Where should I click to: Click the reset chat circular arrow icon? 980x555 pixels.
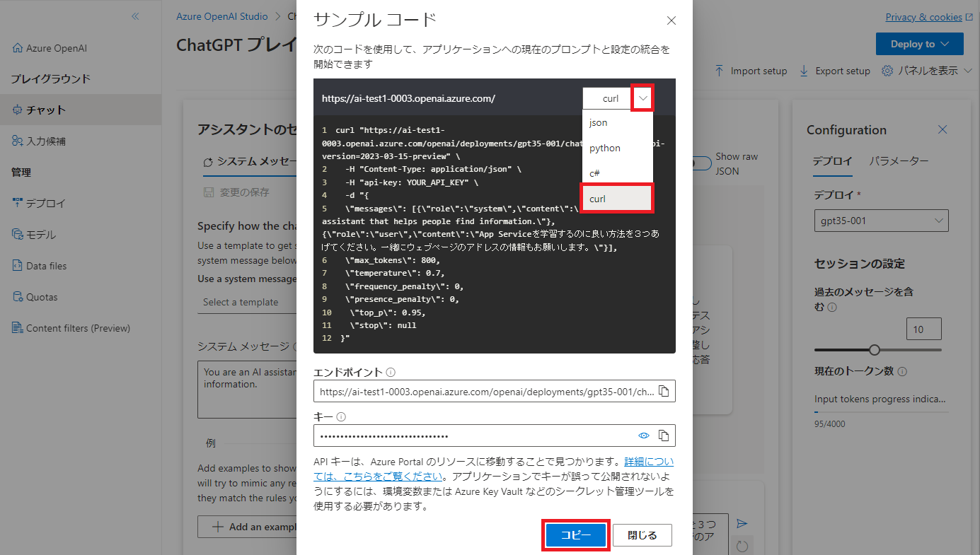[742, 546]
